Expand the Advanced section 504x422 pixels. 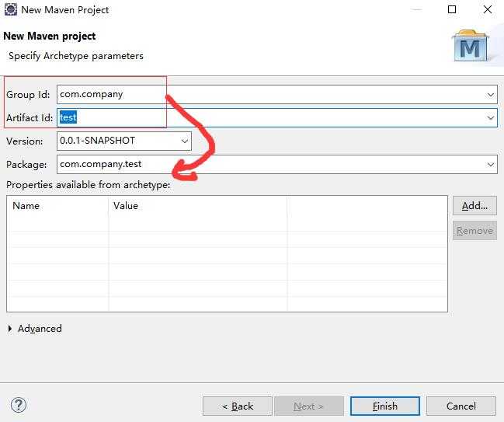tap(10, 329)
